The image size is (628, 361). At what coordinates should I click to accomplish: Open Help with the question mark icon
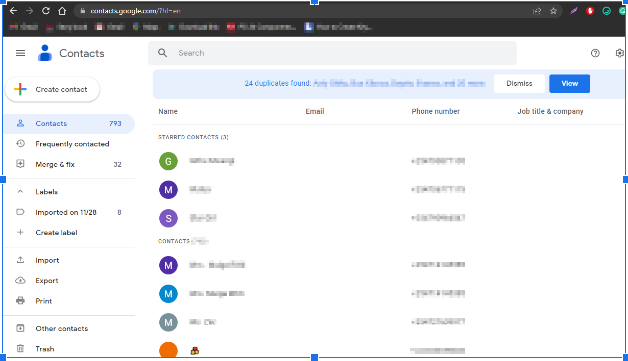click(595, 53)
